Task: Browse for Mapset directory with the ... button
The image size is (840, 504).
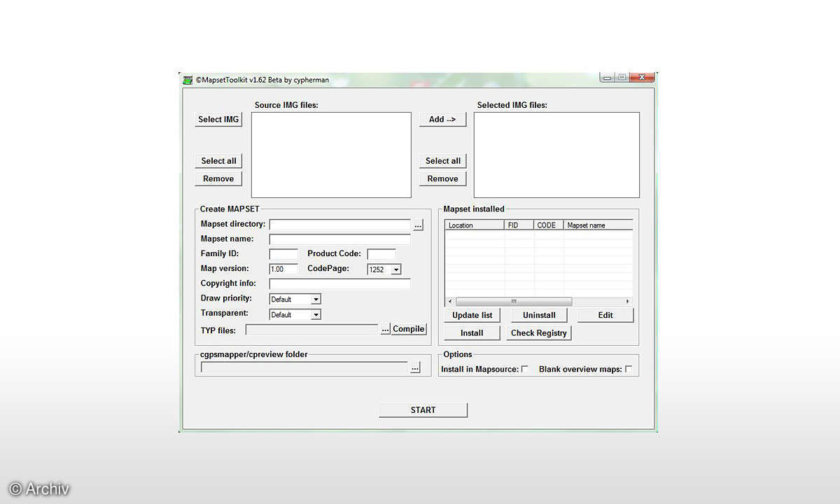Action: pyautogui.click(x=418, y=225)
